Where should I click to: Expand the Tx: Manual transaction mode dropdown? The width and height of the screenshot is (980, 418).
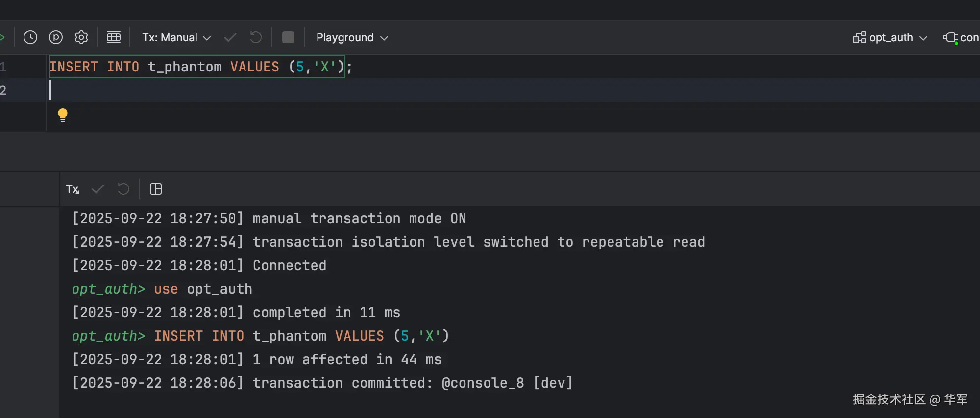pyautogui.click(x=176, y=38)
